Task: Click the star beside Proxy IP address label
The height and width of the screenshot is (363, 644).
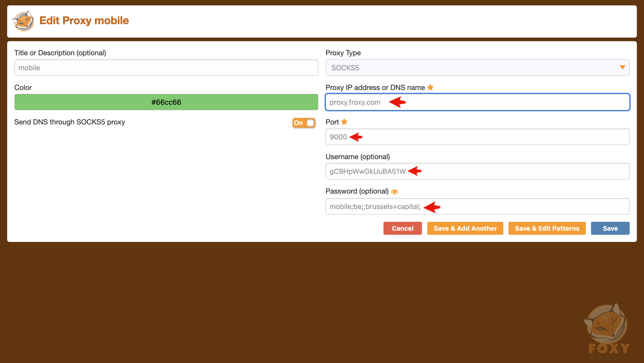Action: [430, 87]
